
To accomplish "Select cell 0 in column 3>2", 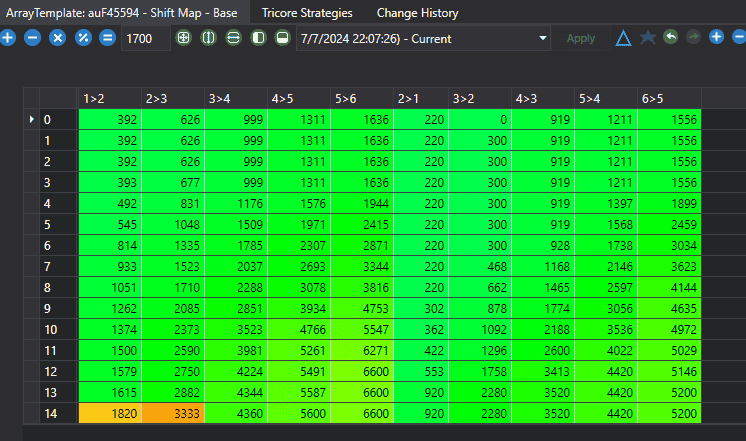I will [480, 119].
